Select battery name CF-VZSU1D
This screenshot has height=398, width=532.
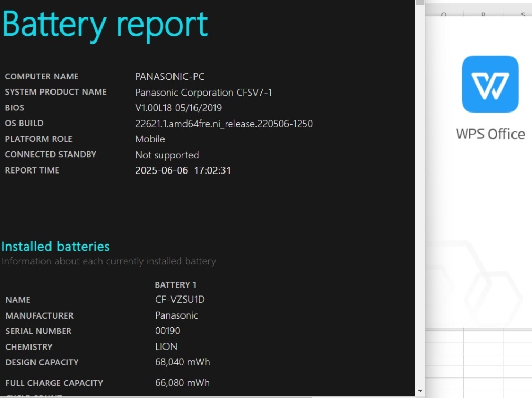pyautogui.click(x=180, y=299)
